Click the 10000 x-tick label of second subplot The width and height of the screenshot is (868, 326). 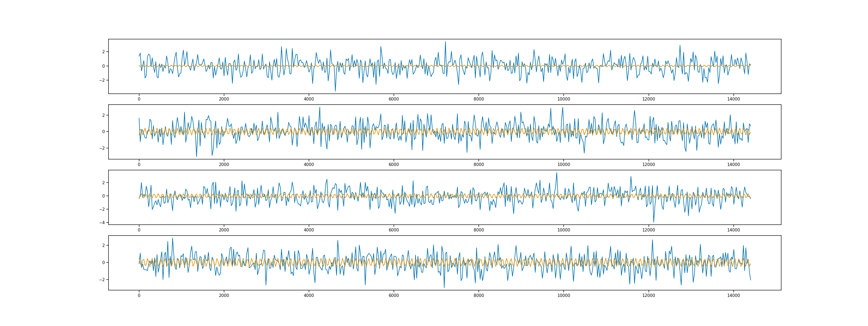pyautogui.click(x=564, y=165)
